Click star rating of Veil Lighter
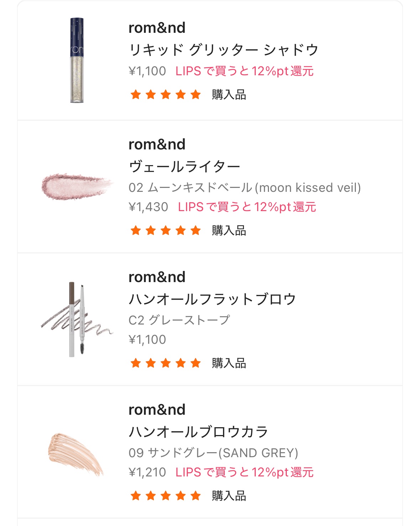Image resolution: width=420 pixels, height=526 pixels. pyautogui.click(x=166, y=230)
